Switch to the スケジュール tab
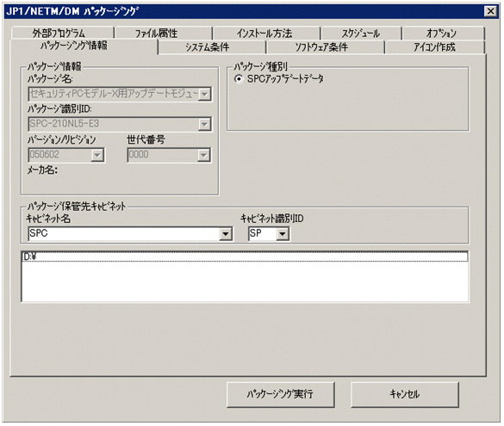504x426 pixels. pyautogui.click(x=361, y=33)
